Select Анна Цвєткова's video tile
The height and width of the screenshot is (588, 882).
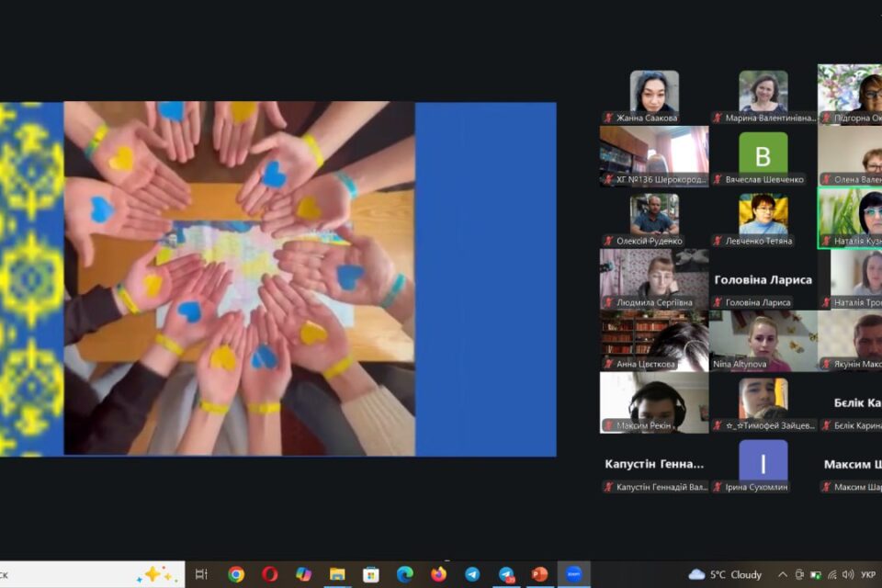pyautogui.click(x=654, y=341)
